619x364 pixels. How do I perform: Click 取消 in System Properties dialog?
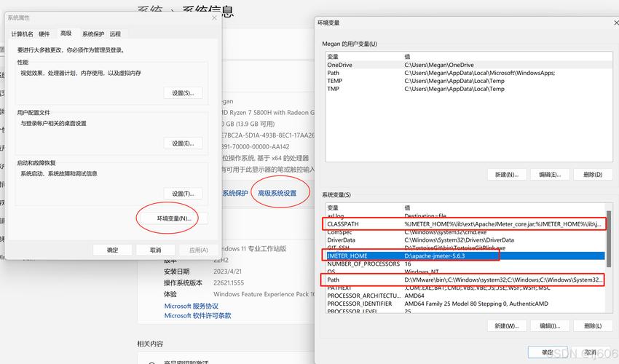(x=156, y=250)
